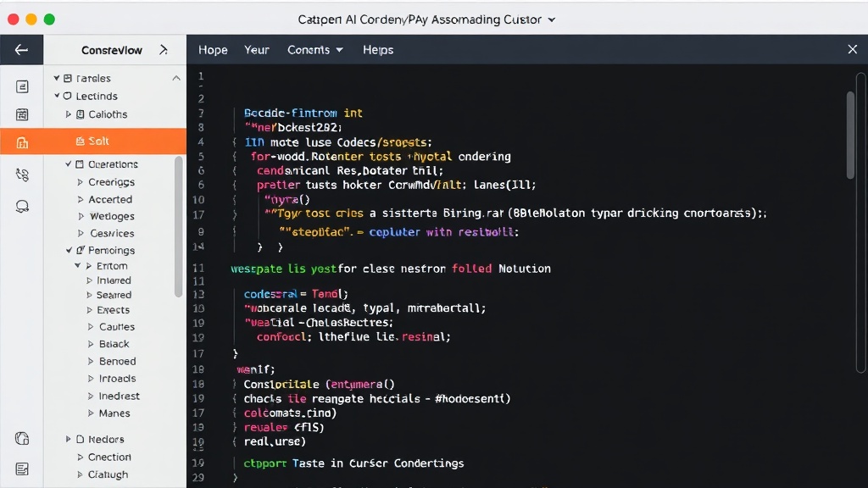Open the branch/source control sidebar icon

tap(22, 175)
